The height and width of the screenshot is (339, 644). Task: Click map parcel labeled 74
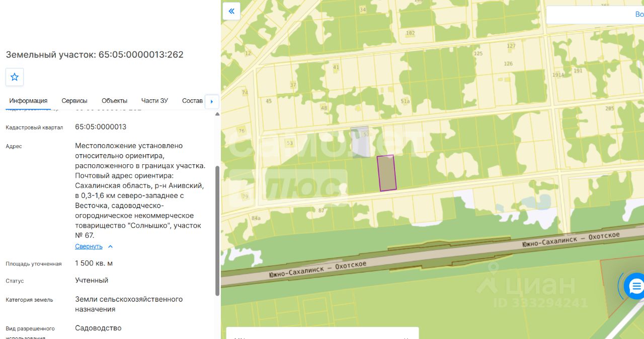245,93
